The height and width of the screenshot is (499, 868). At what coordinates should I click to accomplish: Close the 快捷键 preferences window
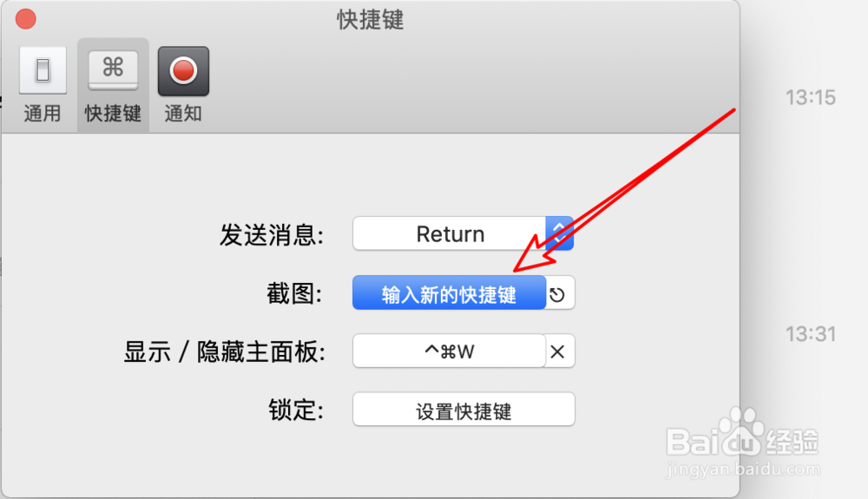pos(25,19)
